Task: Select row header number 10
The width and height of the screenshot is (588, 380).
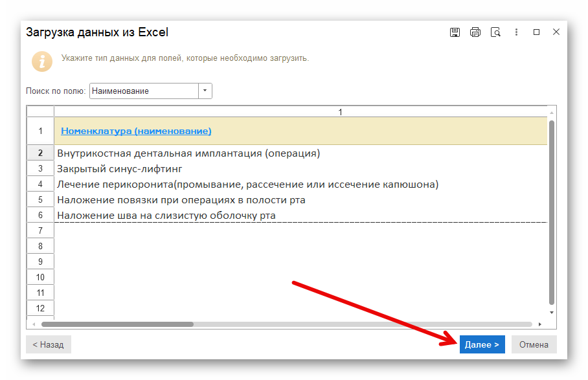Action: point(41,277)
